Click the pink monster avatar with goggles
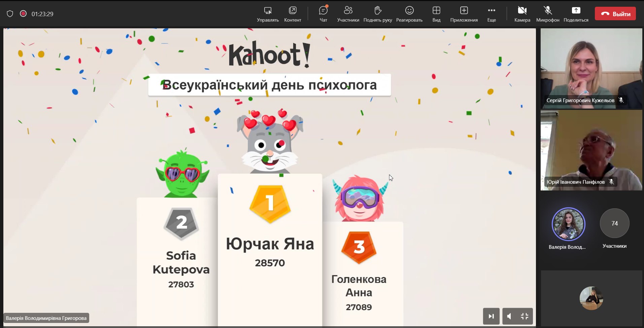The image size is (644, 328). 360,199
